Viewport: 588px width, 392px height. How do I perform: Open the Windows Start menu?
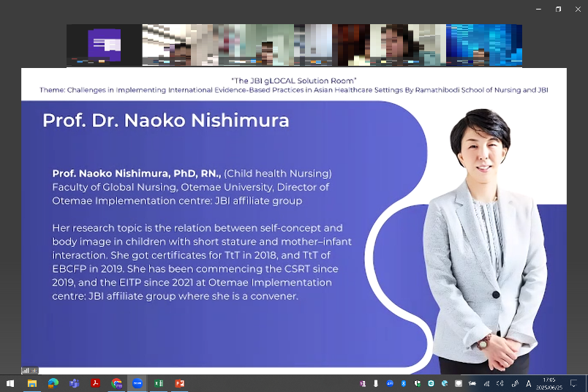(10, 383)
